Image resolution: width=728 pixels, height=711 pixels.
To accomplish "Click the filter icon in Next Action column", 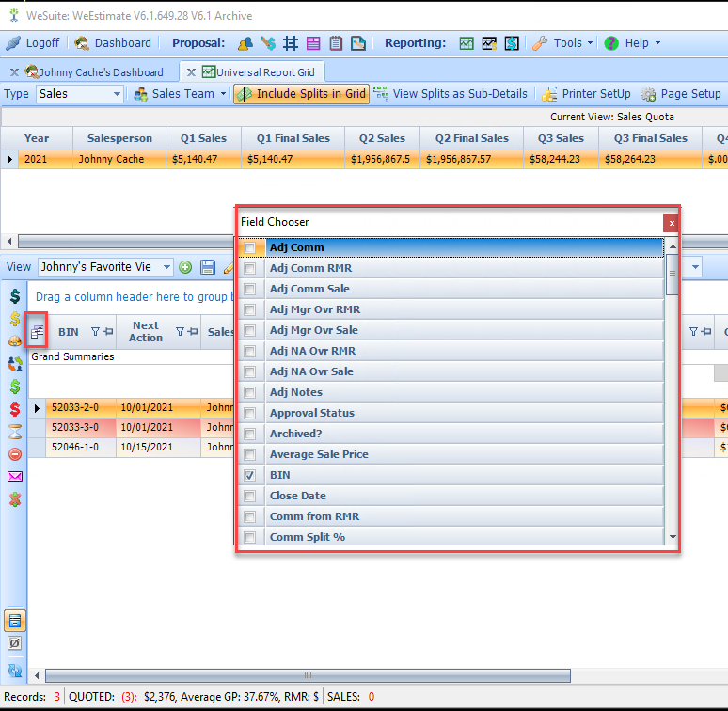I will pos(181,331).
